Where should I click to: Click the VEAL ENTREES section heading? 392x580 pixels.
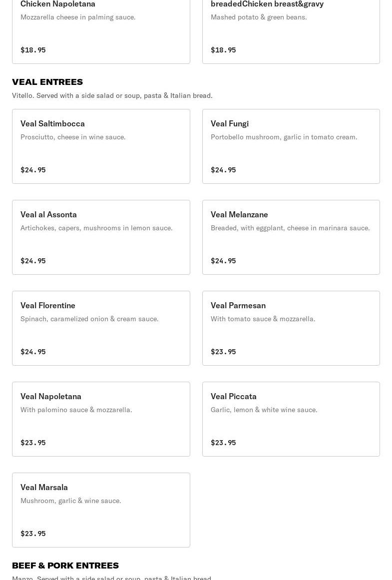point(47,82)
